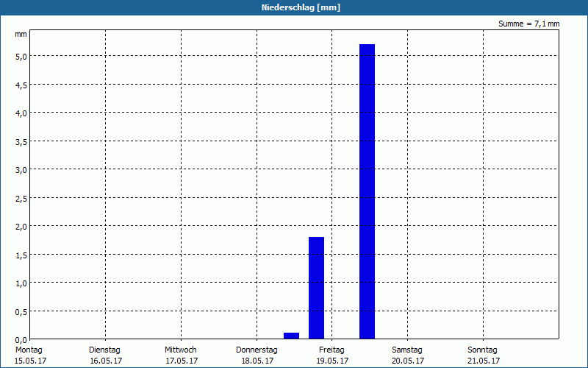Click the date "18.05.17"
This screenshot has width=588, height=368.
(x=258, y=361)
